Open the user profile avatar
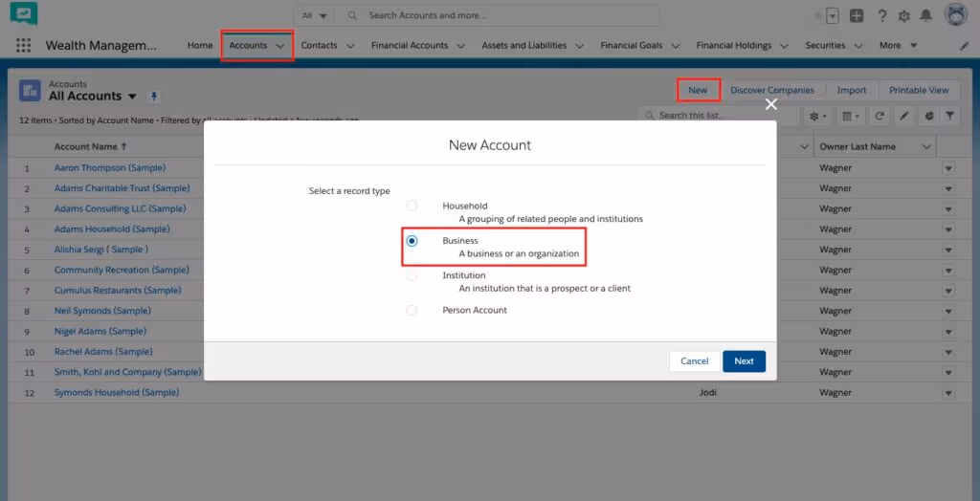 (956, 15)
